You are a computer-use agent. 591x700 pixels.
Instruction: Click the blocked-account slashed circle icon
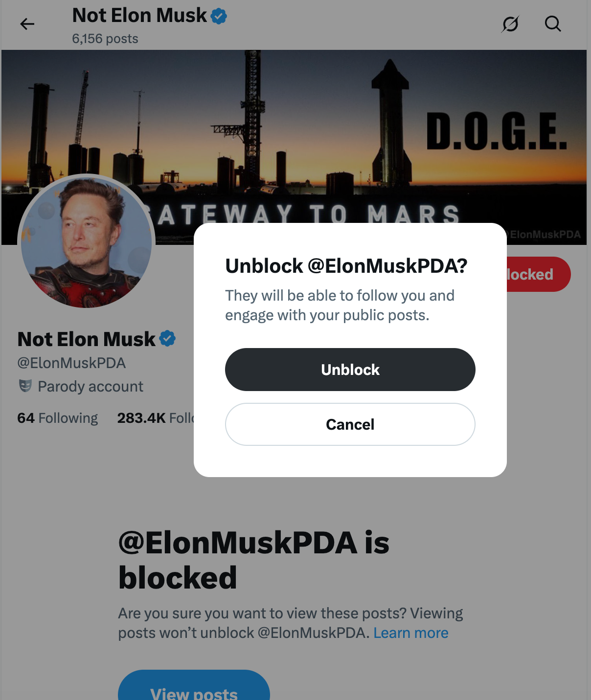pyautogui.click(x=510, y=24)
